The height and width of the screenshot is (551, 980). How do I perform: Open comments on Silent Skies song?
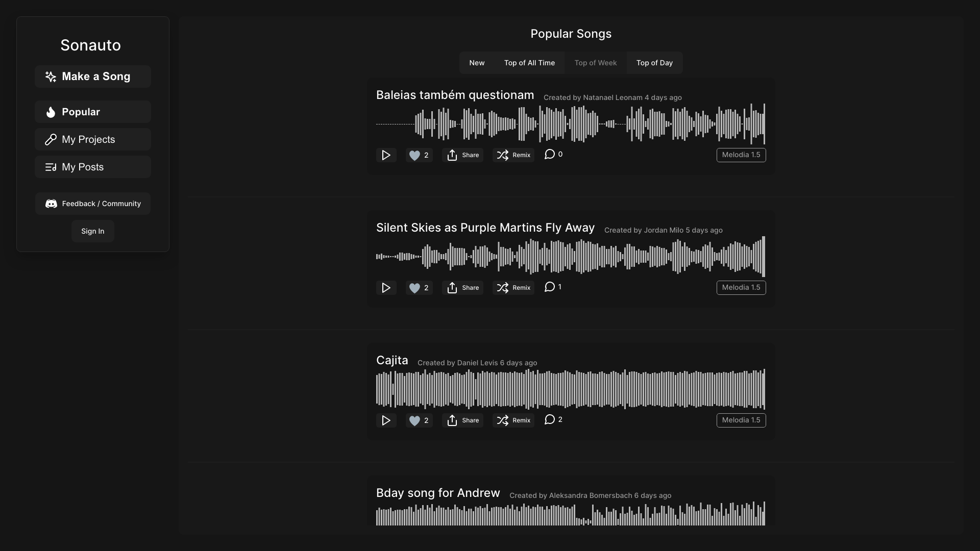pyautogui.click(x=553, y=287)
